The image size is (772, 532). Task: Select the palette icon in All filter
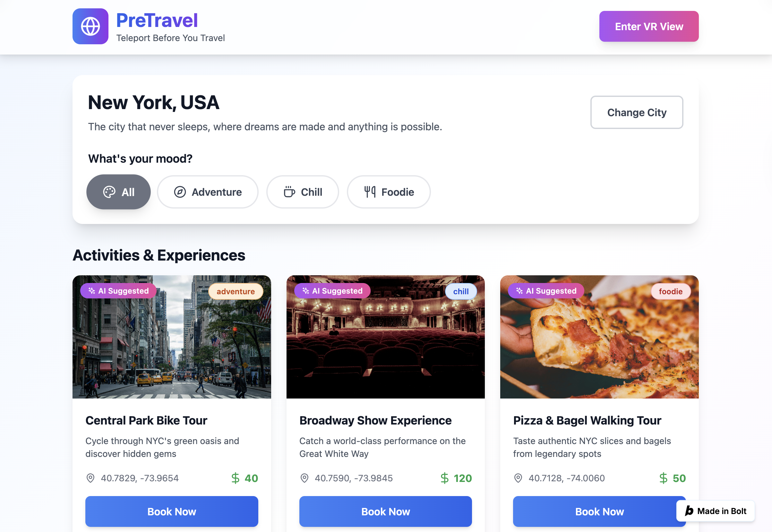[x=109, y=192]
